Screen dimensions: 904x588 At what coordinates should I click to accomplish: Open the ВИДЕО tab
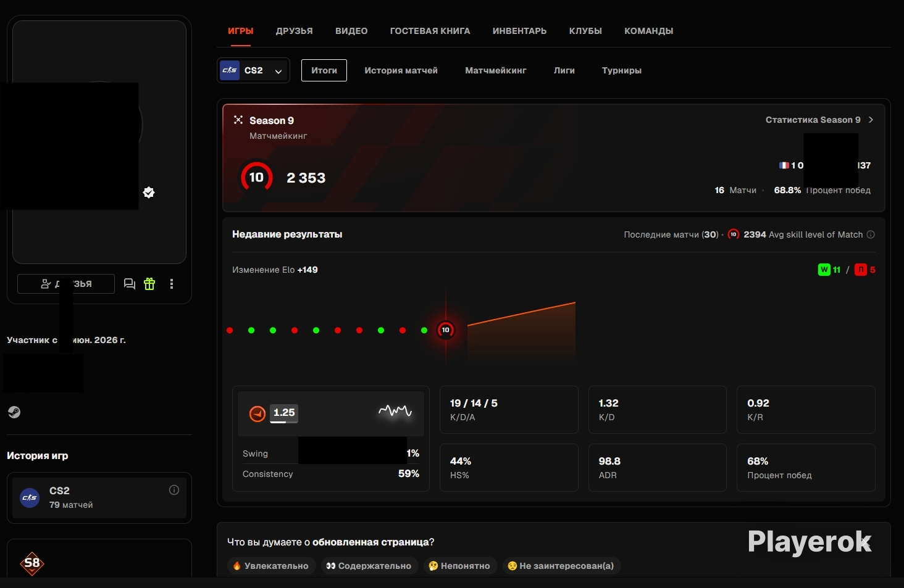point(351,31)
